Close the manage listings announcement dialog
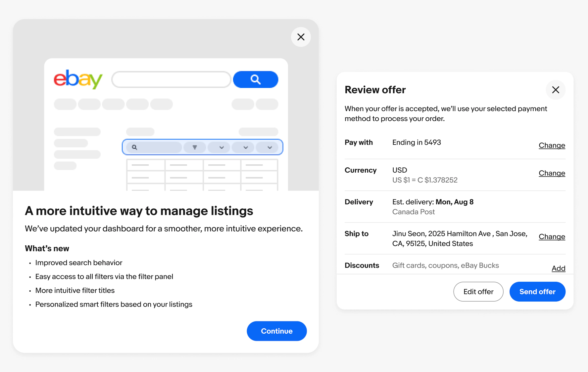This screenshot has width=588, height=372. (301, 37)
